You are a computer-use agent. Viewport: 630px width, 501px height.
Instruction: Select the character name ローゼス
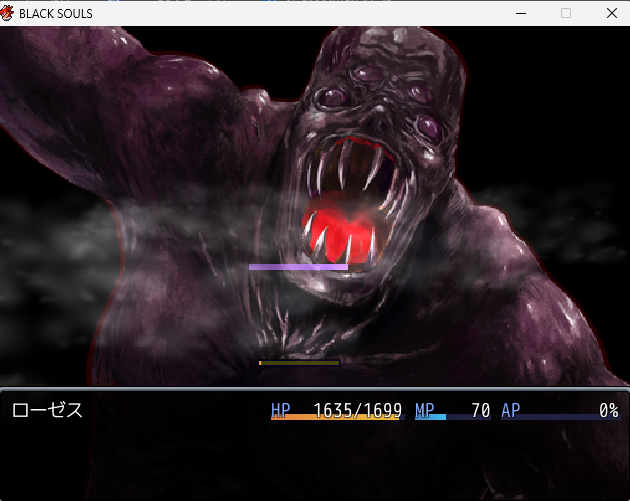click(47, 410)
